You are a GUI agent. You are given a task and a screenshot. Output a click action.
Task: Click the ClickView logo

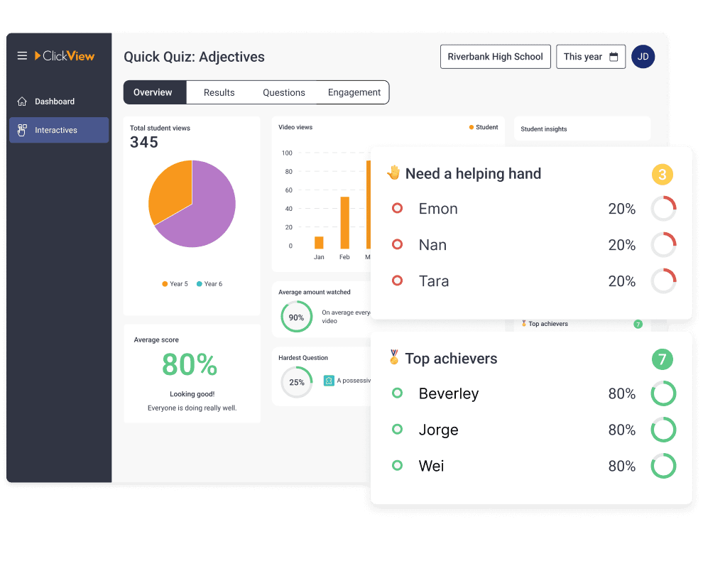pos(65,56)
